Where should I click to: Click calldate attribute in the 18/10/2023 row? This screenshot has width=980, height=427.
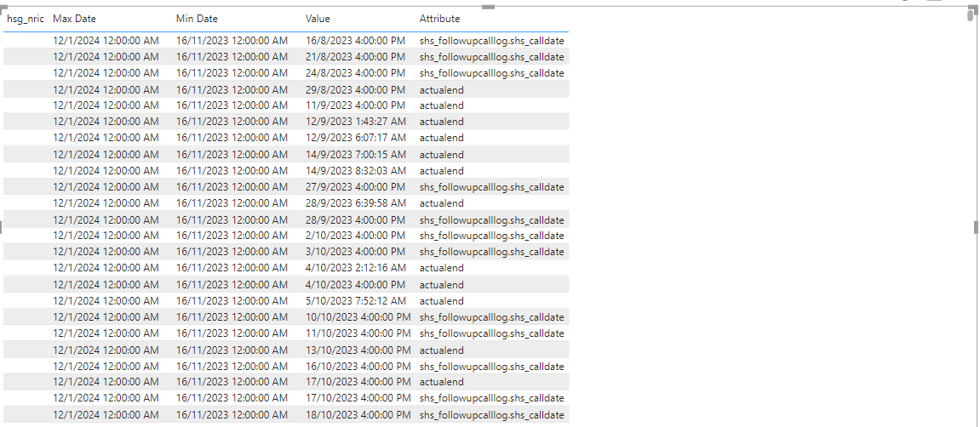[x=492, y=416]
